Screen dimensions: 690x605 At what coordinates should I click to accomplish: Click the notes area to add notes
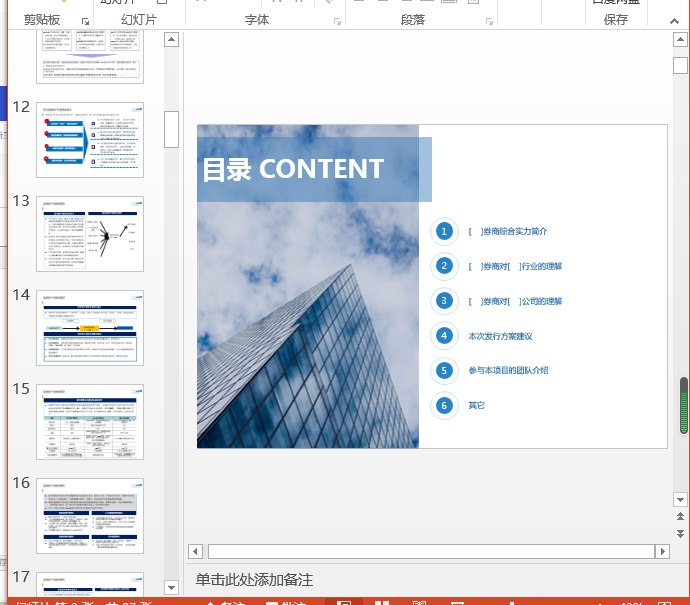pos(254,580)
